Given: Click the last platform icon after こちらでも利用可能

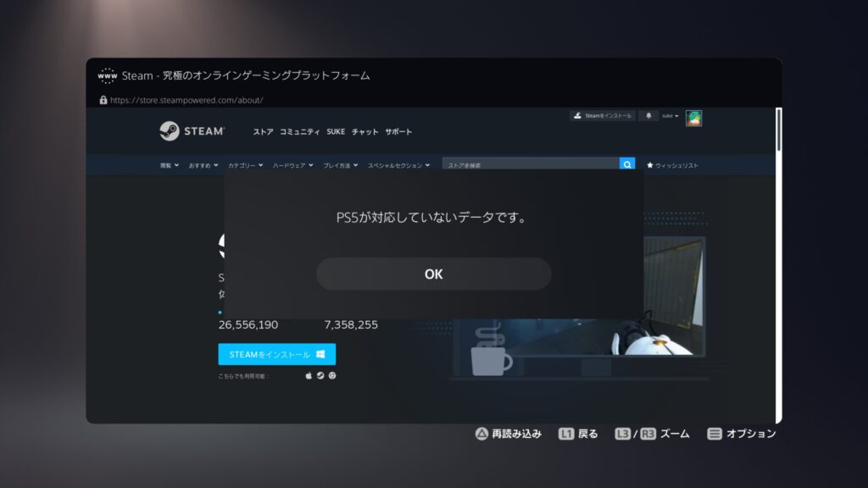Looking at the screenshot, I should point(332,375).
